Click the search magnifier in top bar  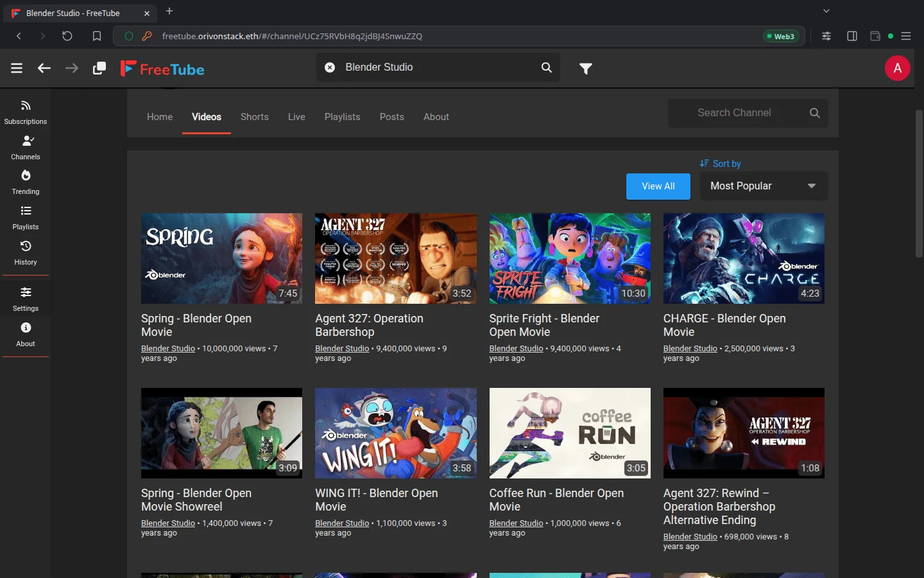click(x=547, y=67)
